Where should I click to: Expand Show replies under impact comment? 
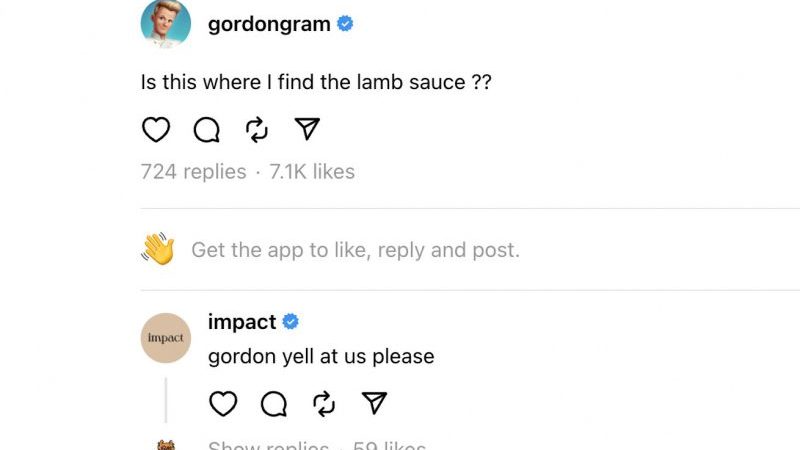[268, 445]
